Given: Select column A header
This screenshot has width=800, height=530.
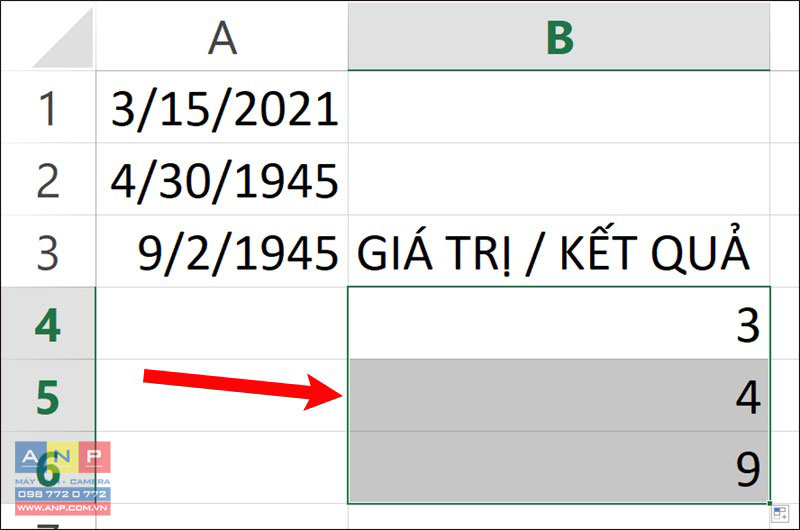Looking at the screenshot, I should (x=222, y=37).
